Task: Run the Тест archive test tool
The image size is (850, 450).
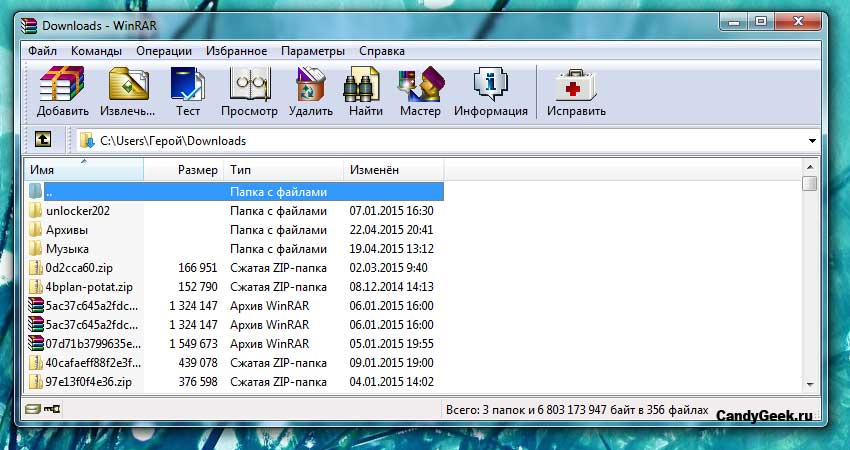Action: pos(188,84)
